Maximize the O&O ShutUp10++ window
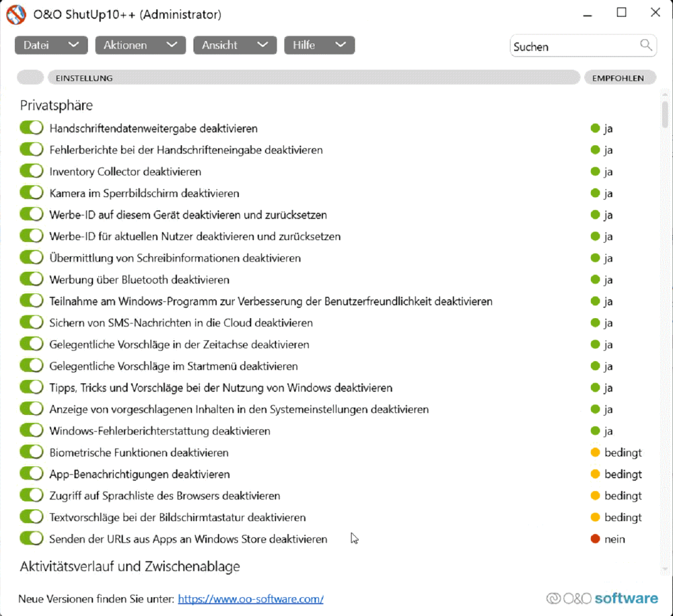Screen dimensions: 673x616 (621, 13)
